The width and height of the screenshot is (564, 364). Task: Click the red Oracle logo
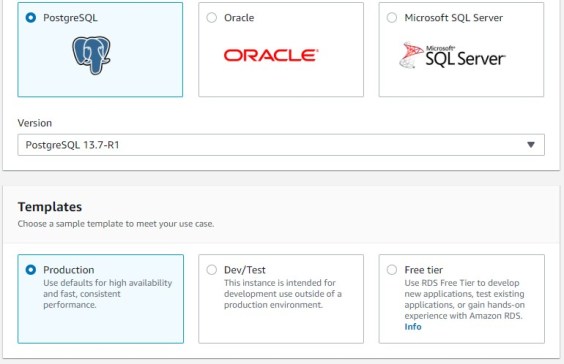[271, 55]
